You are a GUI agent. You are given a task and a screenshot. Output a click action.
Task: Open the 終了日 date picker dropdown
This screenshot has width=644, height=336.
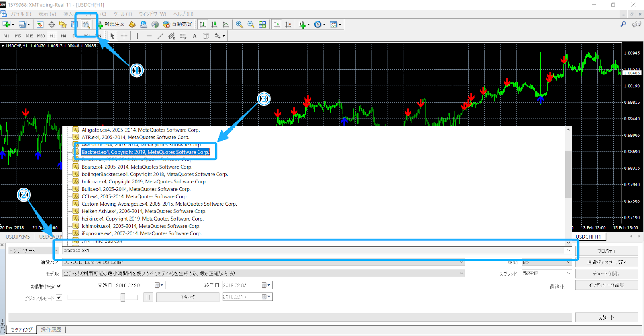(x=266, y=285)
